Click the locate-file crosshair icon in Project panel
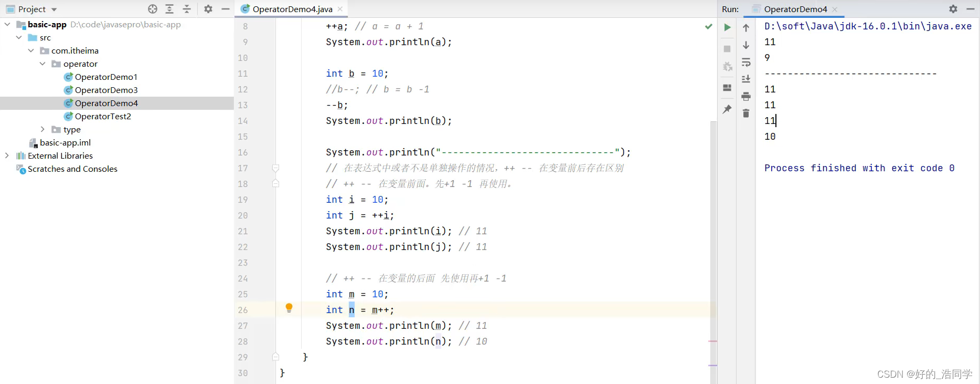Image resolution: width=980 pixels, height=384 pixels. coord(153,9)
